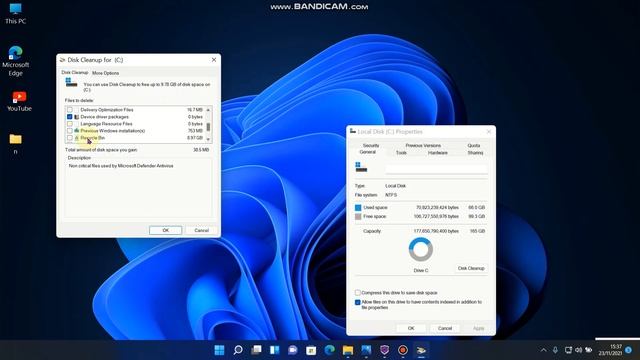Viewport: 640px width, 360px height.
Task: Switch to the Sharing tab
Action: click(475, 153)
